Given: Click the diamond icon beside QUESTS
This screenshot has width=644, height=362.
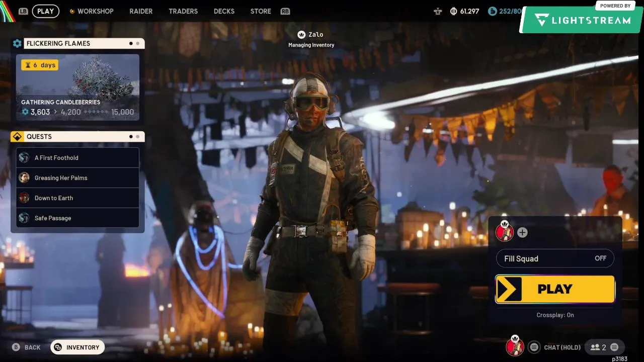Looking at the screenshot, I should pos(17,137).
